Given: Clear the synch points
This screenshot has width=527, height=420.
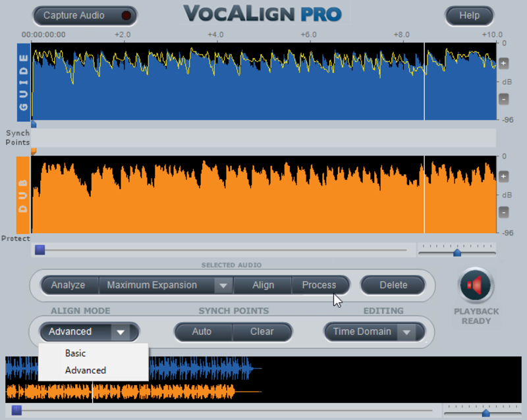Looking at the screenshot, I should pos(262,332).
